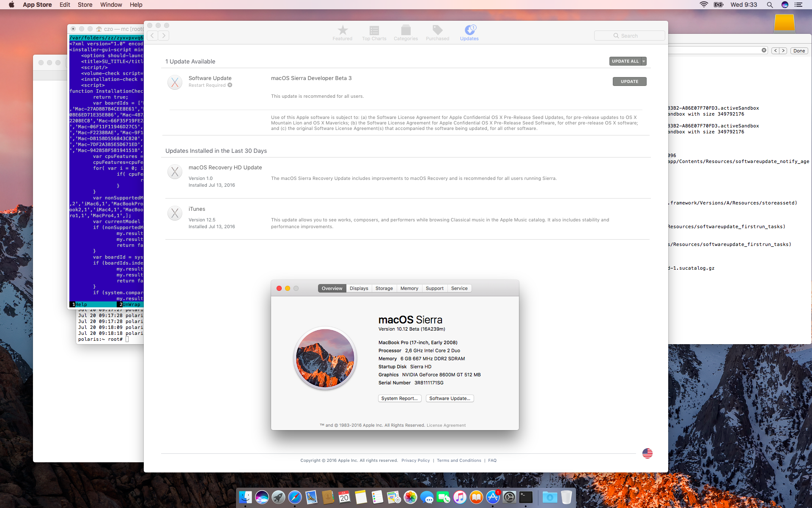Select the Updates toolbar icon
Viewport: 812px width, 508px height.
pyautogui.click(x=469, y=33)
